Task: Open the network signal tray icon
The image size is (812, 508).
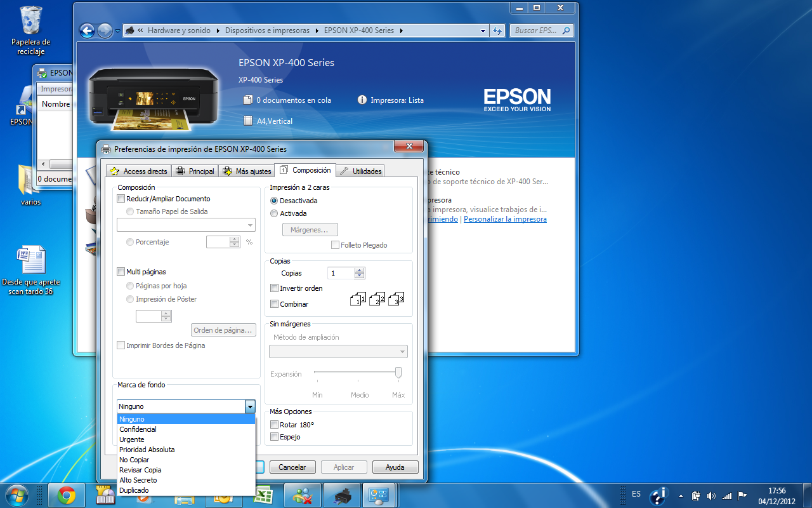Action: [727, 495]
